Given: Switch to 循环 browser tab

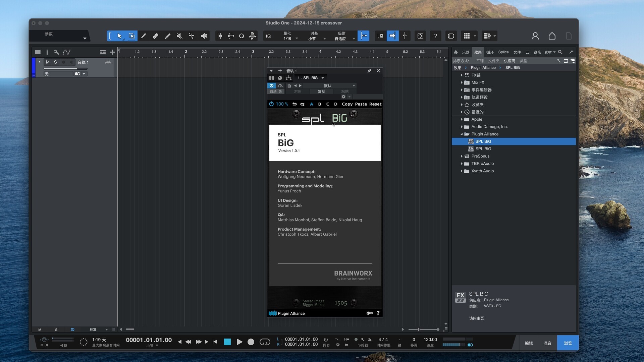Looking at the screenshot, I should point(490,52).
